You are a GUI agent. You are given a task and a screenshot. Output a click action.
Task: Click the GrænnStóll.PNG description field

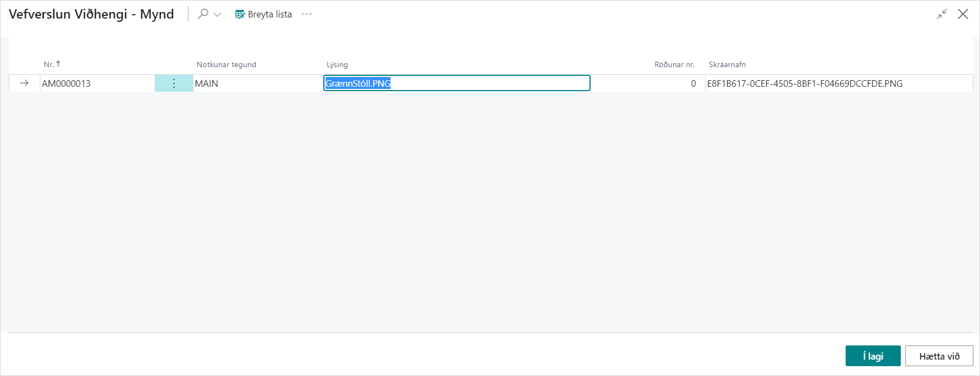[456, 83]
